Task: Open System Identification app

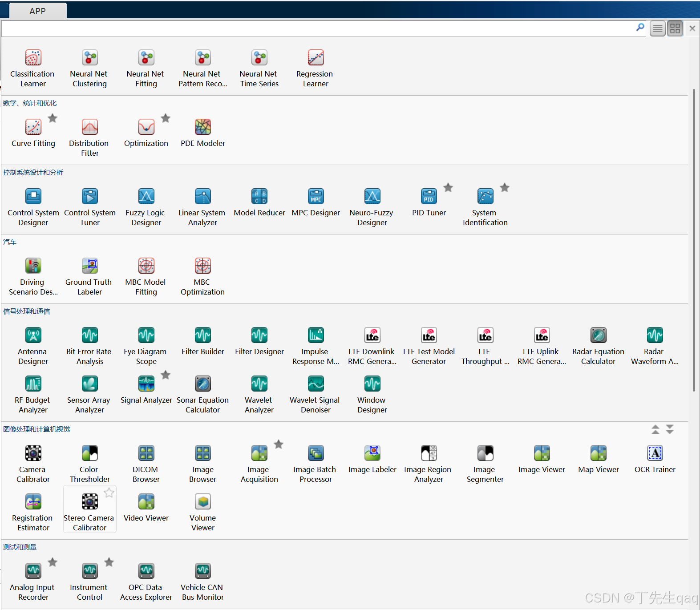Action: [485, 207]
